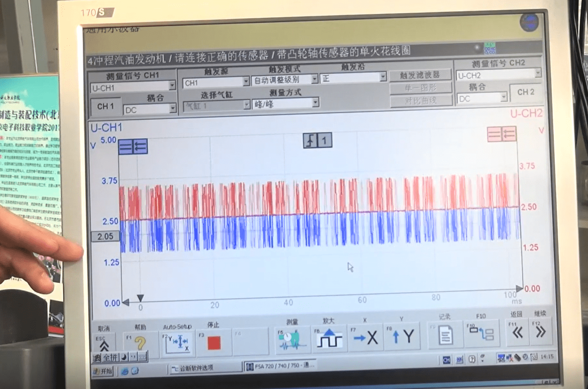Select the F8 Y-axis scaling icon

[x=401, y=338]
